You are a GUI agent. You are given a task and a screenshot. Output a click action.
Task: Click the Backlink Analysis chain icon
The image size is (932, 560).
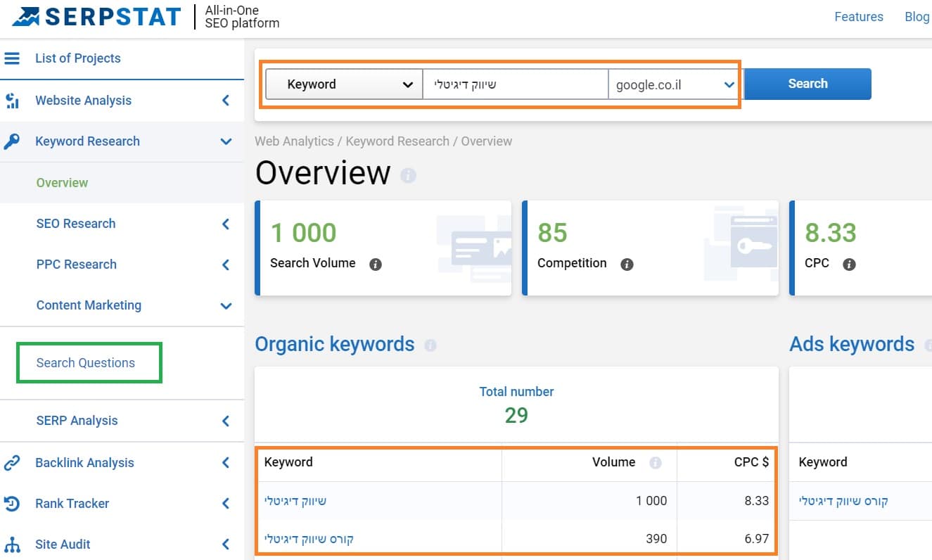tap(12, 463)
